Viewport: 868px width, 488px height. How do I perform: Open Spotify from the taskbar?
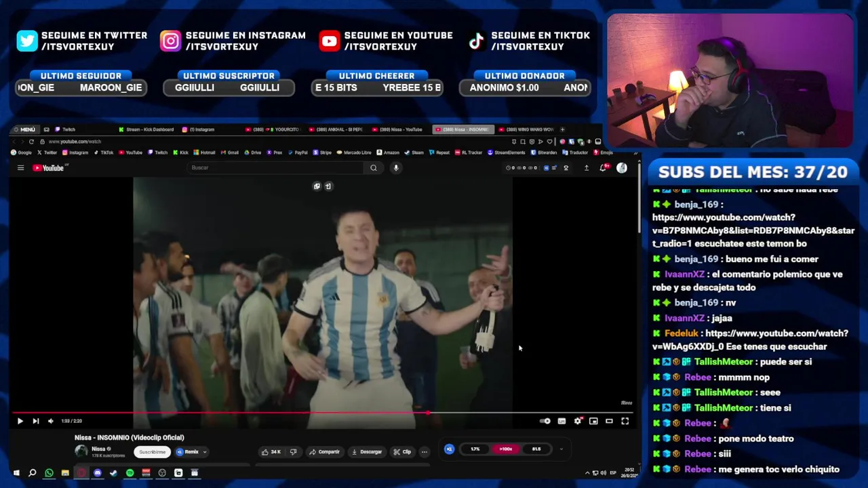click(130, 472)
